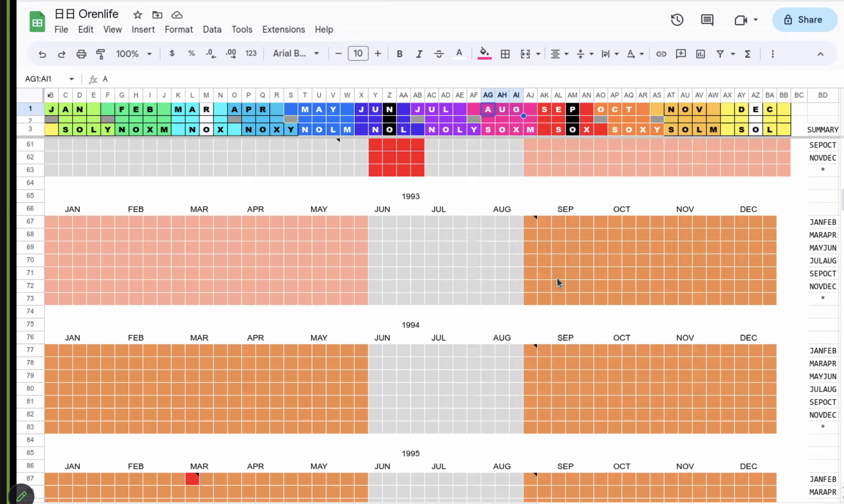
Task: Click the insert chart icon
Action: coord(700,54)
